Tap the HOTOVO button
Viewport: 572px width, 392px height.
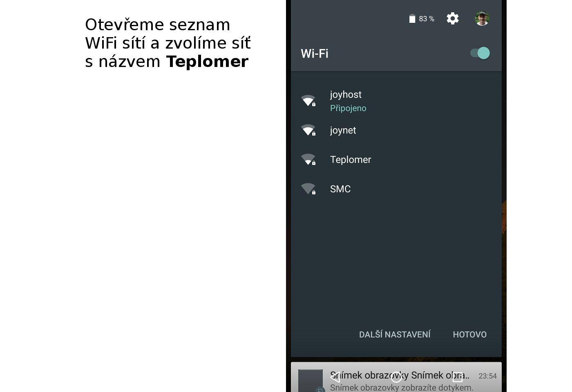[470, 334]
